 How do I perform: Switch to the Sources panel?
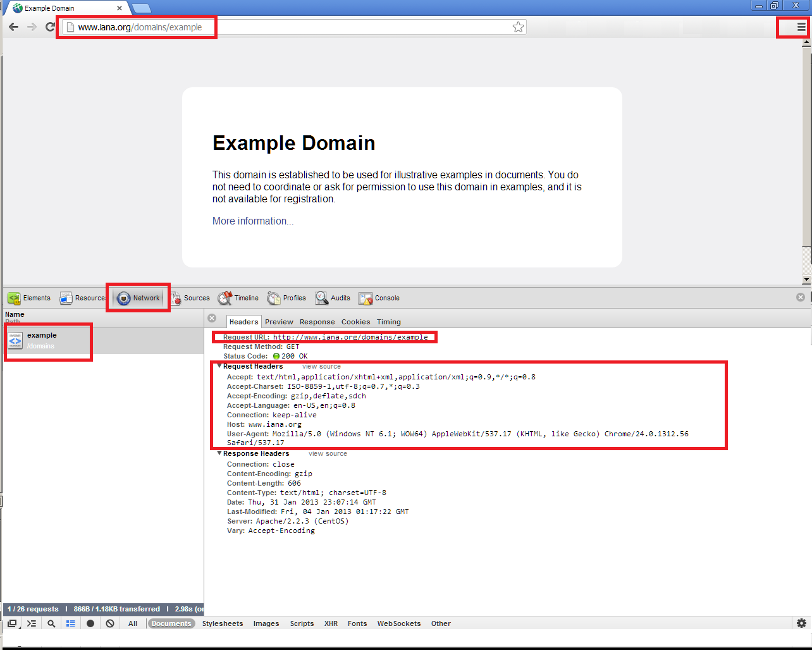click(197, 298)
